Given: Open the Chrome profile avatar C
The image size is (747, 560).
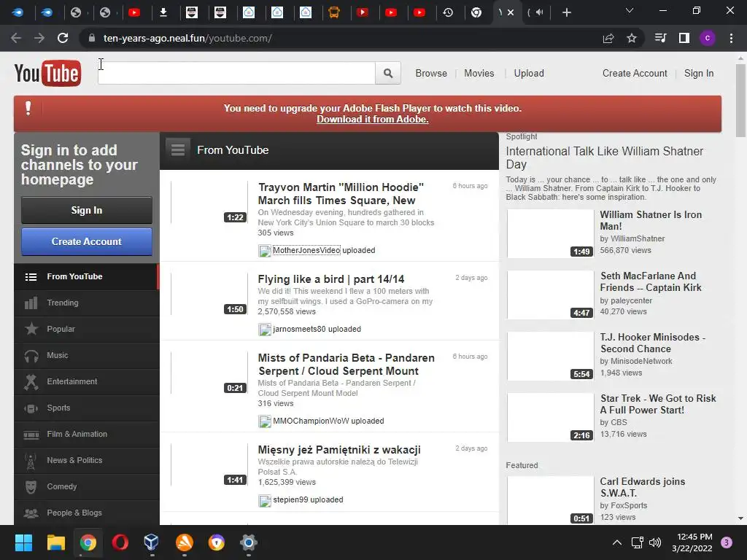Looking at the screenshot, I should pyautogui.click(x=708, y=38).
